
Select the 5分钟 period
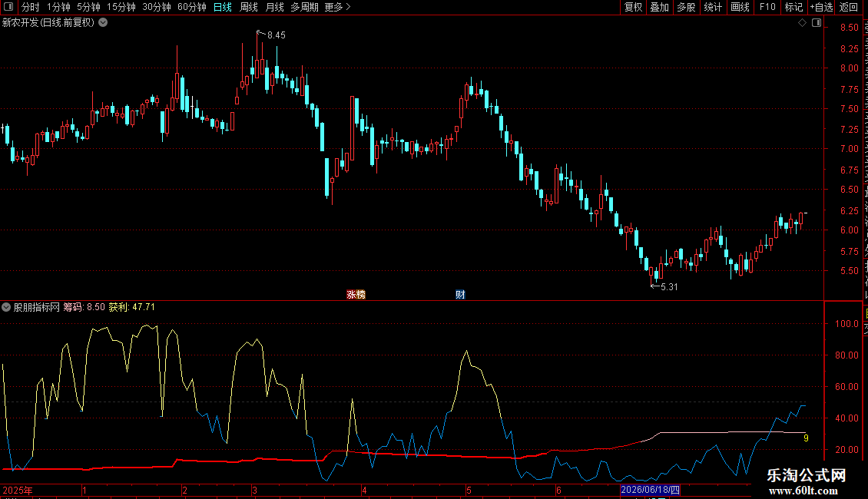click(x=88, y=7)
